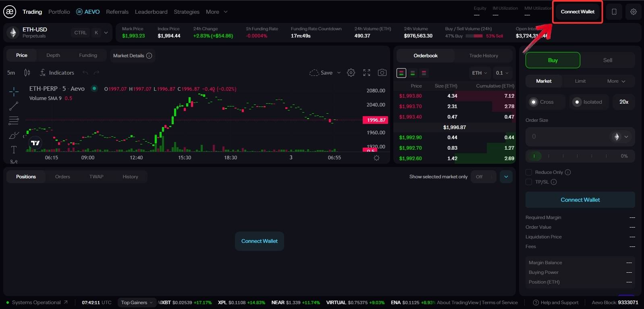Screen dimensions: 644x309
Task: Select Fibonacci retracement lines tool
Action: pos(14,121)
